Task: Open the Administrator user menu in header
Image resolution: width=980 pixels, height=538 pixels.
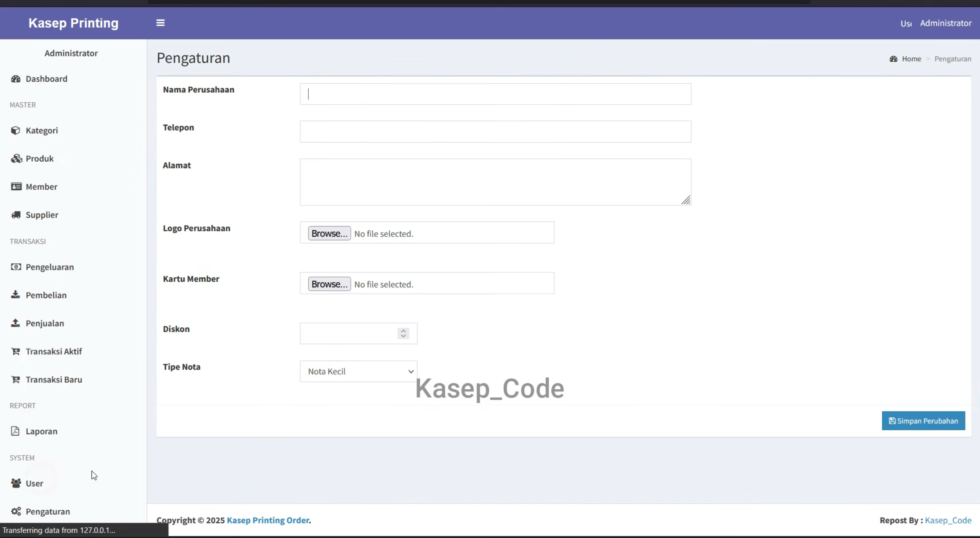Action: tap(946, 23)
